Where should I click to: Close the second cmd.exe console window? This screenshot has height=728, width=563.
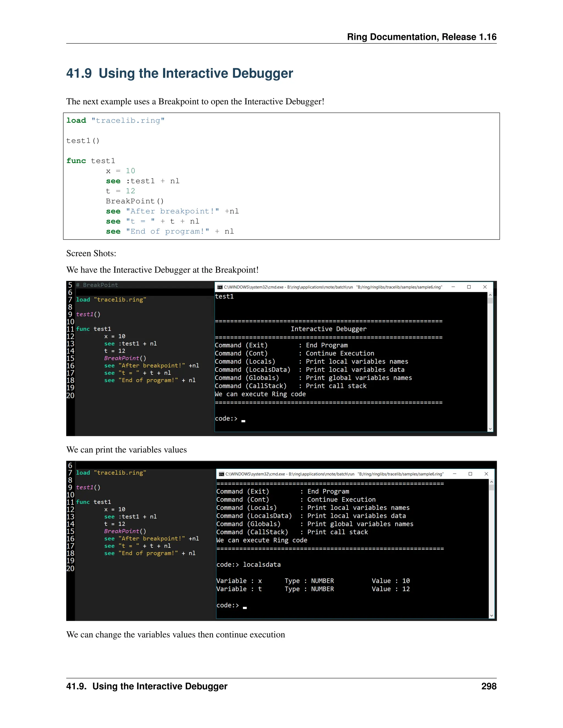pyautogui.click(x=486, y=474)
